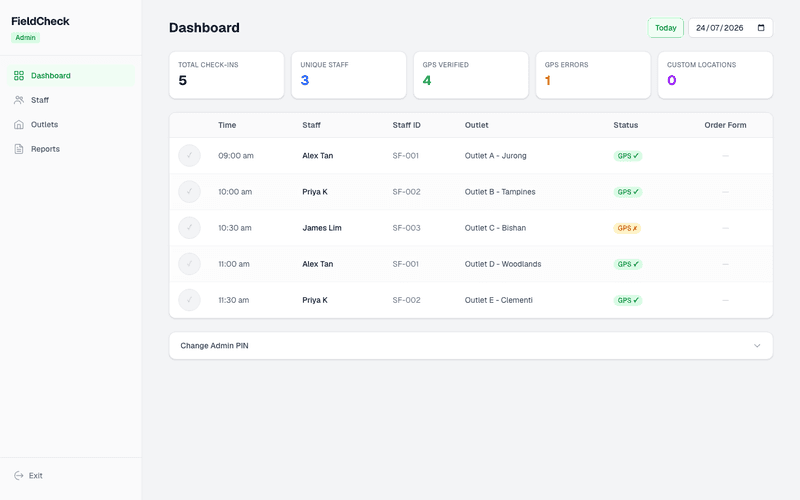This screenshot has height=500, width=800.
Task: Click the Outlet column header
Action: [477, 125]
